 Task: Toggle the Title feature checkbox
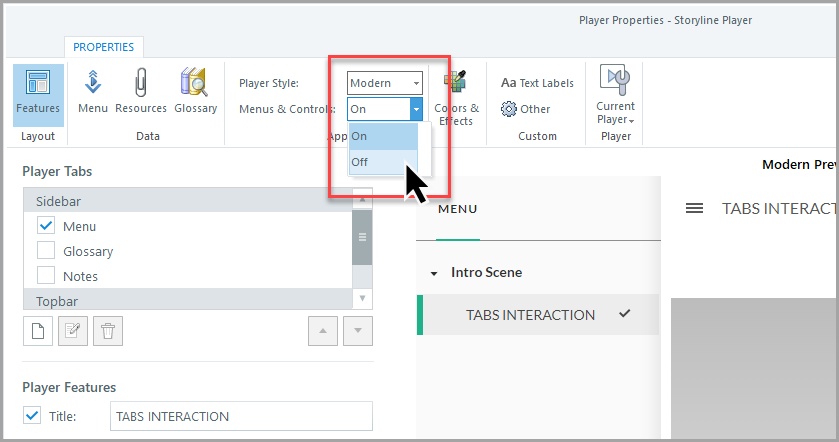click(x=32, y=416)
